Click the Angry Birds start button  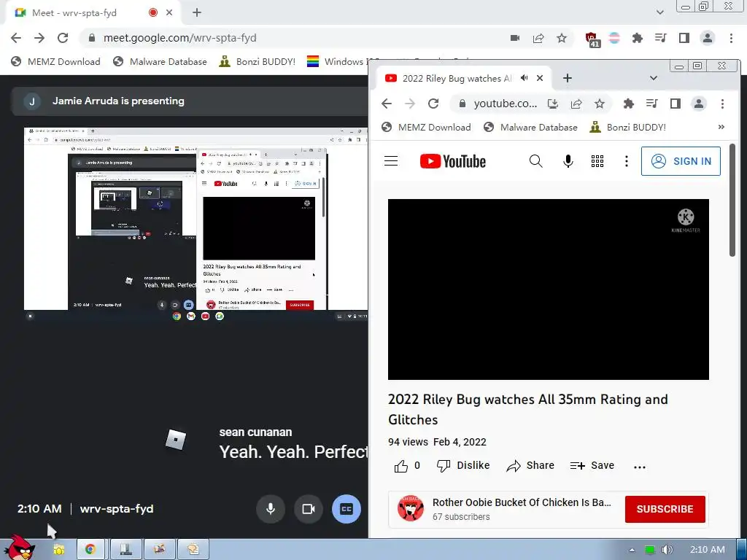pyautogui.click(x=21, y=548)
